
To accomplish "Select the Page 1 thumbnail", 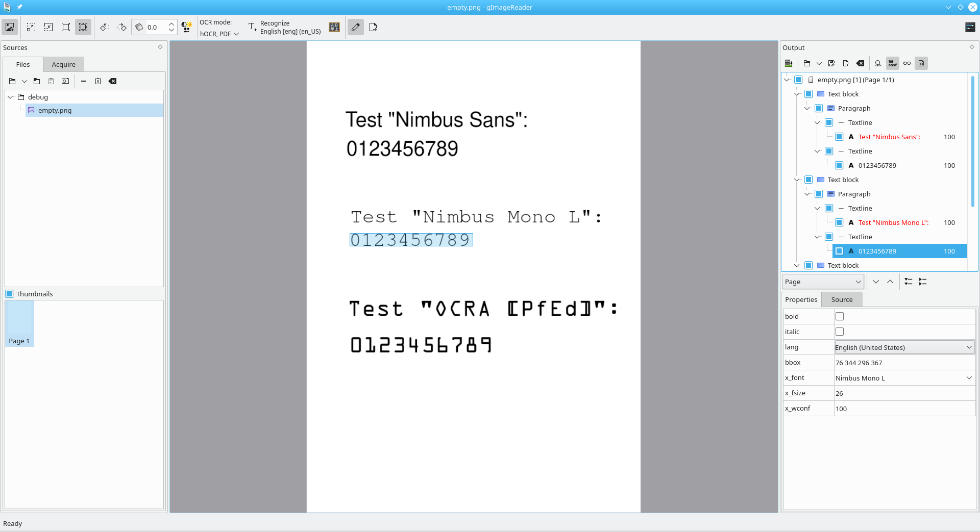I will click(19, 323).
